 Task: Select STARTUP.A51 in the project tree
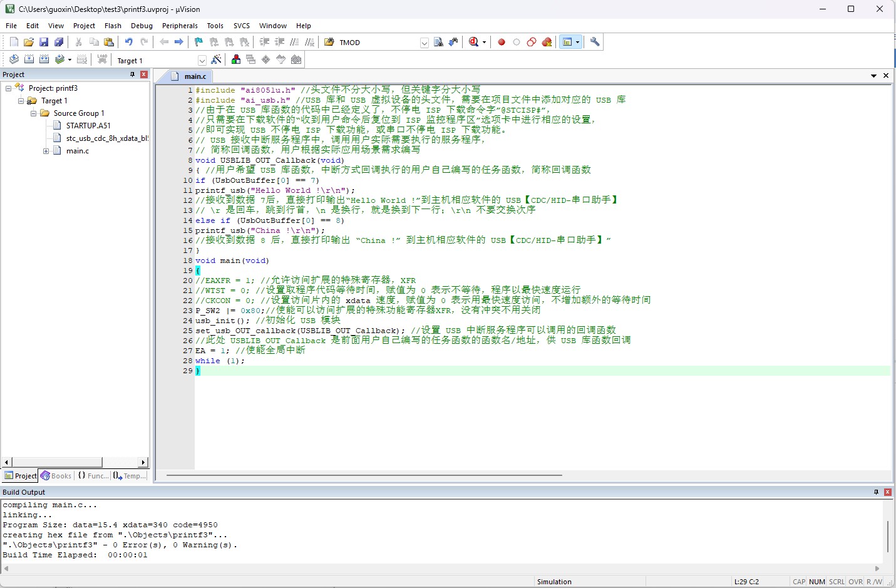[x=88, y=126]
